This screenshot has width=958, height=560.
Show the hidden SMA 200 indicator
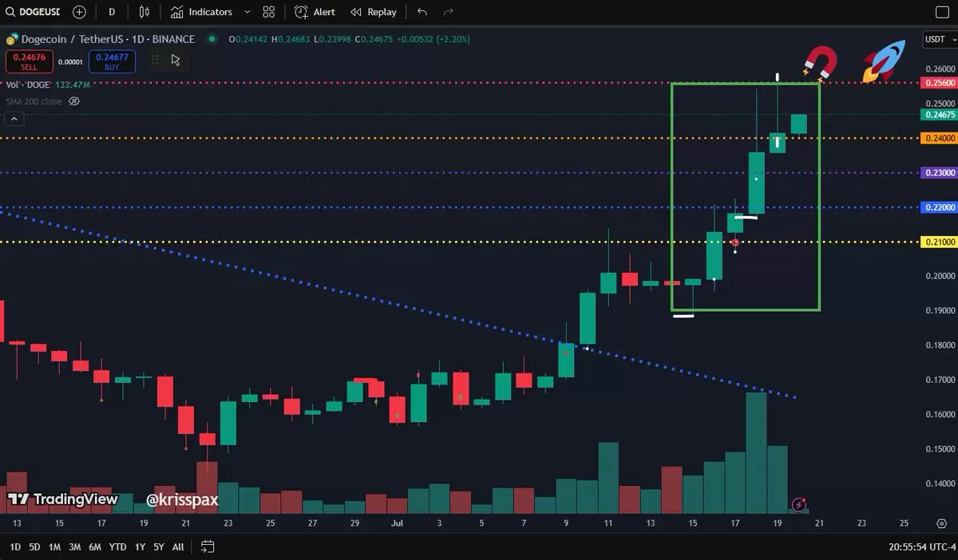[x=74, y=101]
